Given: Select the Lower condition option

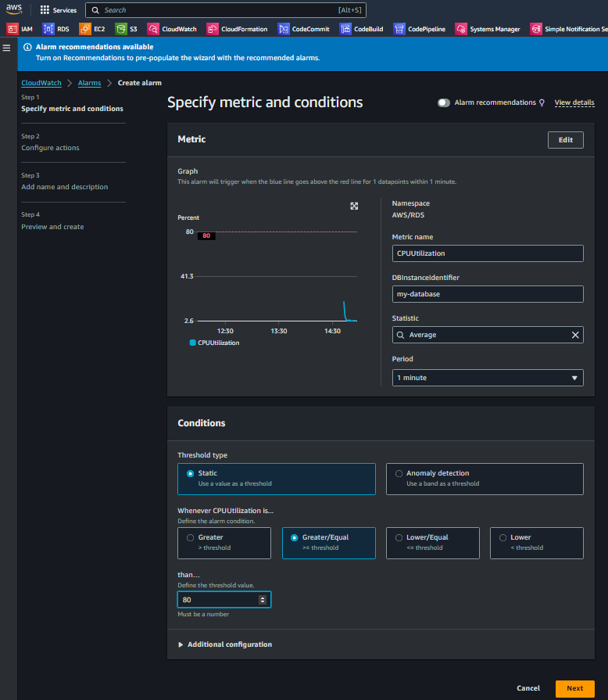Looking at the screenshot, I should tap(537, 543).
